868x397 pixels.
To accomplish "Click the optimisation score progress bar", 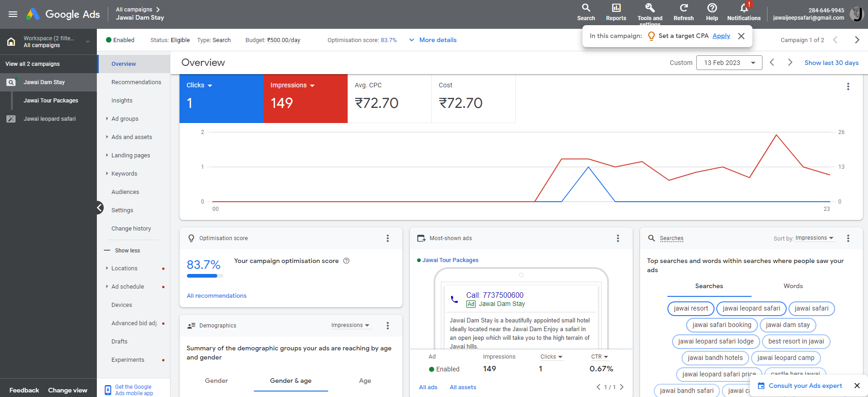I will coord(205,276).
